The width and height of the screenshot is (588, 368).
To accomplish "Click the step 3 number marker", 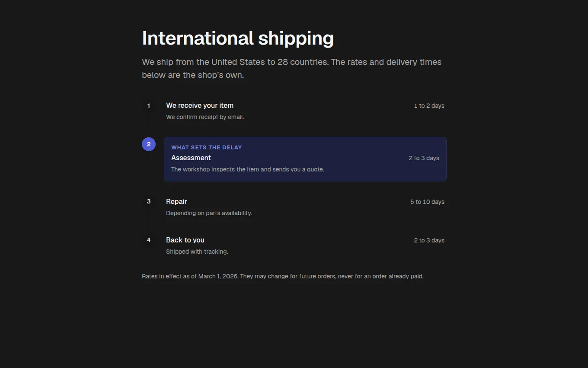I will [x=149, y=202].
